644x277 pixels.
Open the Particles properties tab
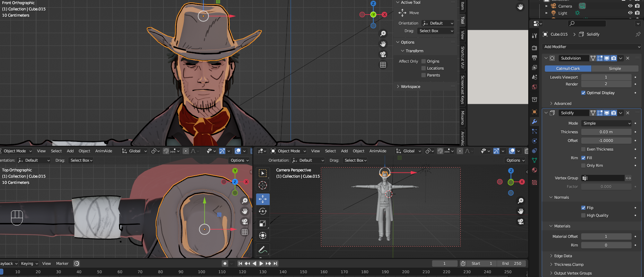click(534, 131)
